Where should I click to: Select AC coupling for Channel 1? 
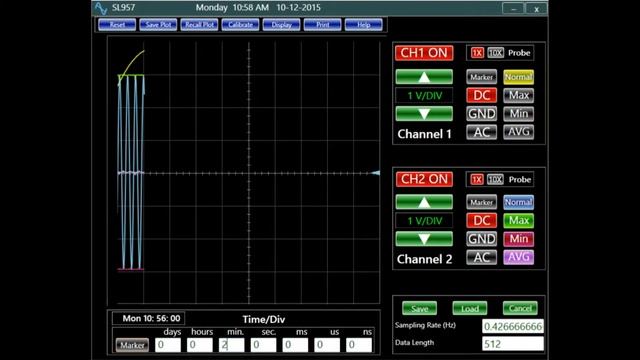(x=482, y=132)
